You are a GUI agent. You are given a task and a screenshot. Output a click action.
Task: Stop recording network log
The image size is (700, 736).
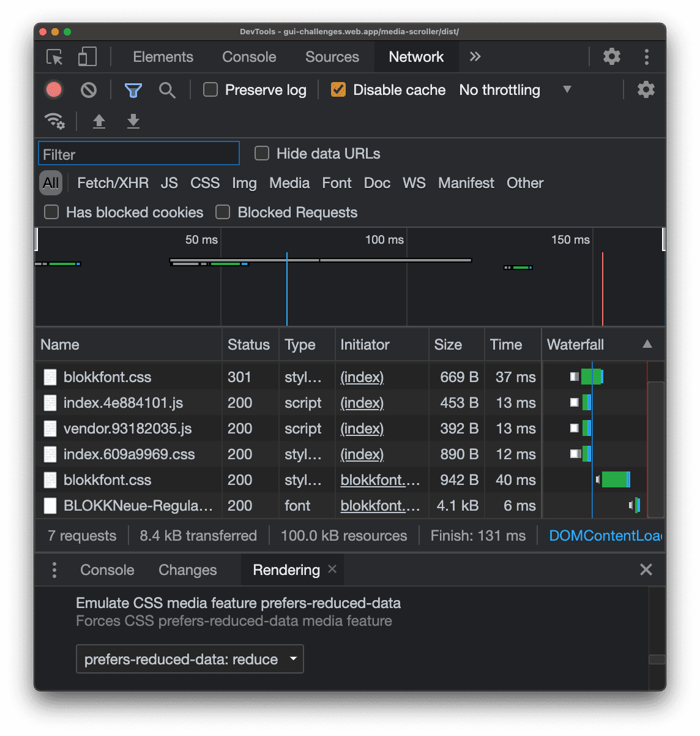tap(54, 90)
